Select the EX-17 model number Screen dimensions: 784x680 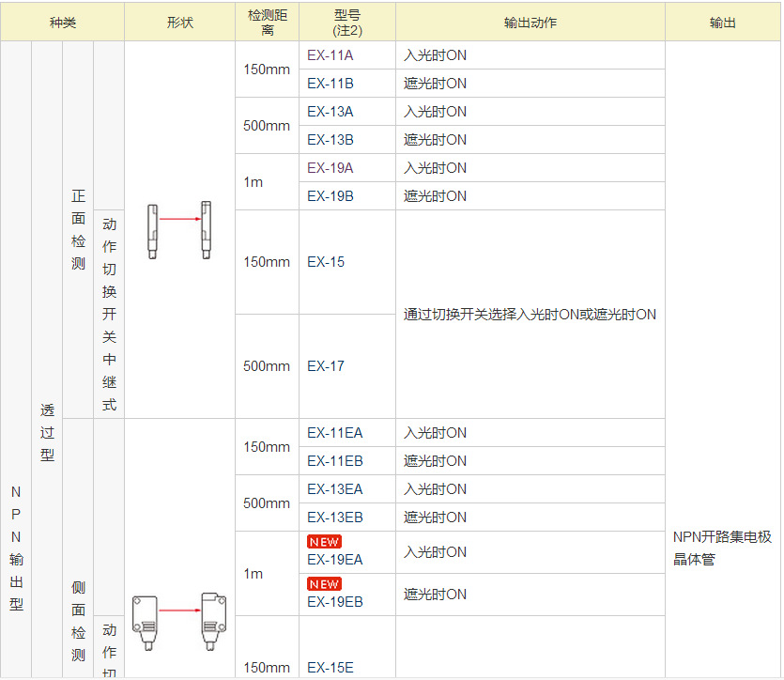324,366
